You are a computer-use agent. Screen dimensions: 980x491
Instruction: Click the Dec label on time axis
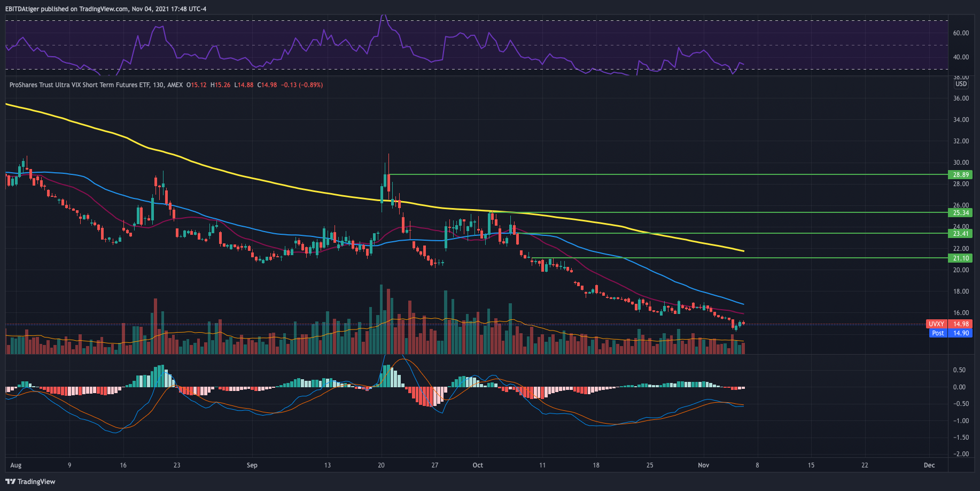tap(929, 465)
